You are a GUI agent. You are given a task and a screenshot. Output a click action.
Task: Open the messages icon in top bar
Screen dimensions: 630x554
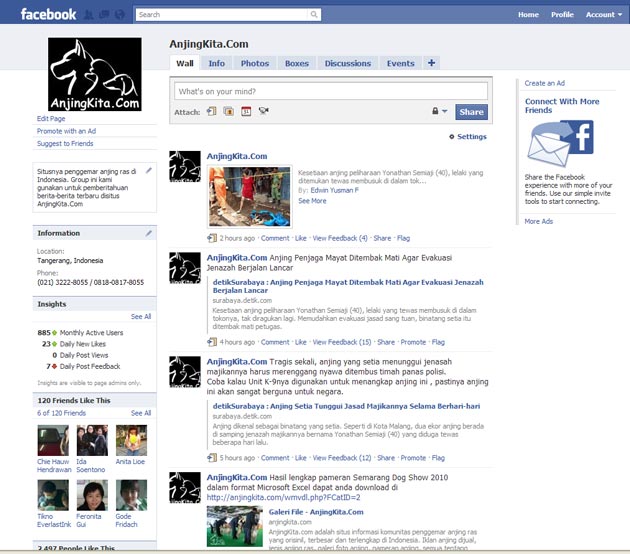pyautogui.click(x=104, y=15)
